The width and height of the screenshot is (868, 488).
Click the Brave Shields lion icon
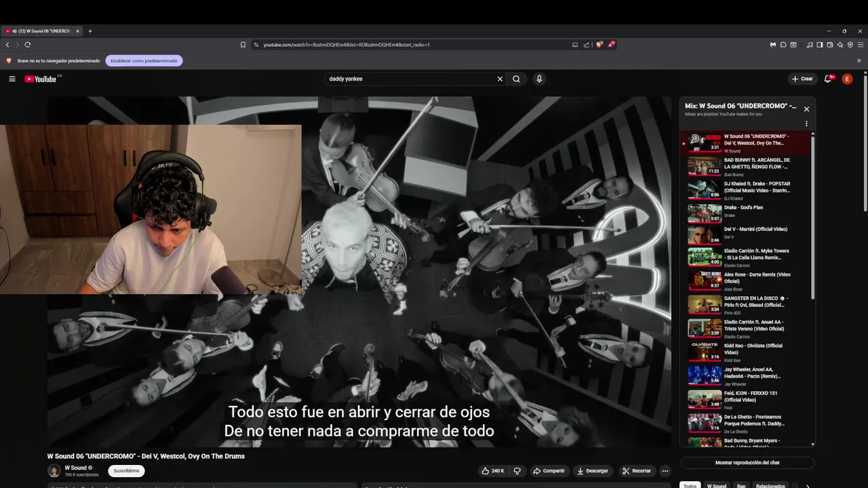point(599,45)
